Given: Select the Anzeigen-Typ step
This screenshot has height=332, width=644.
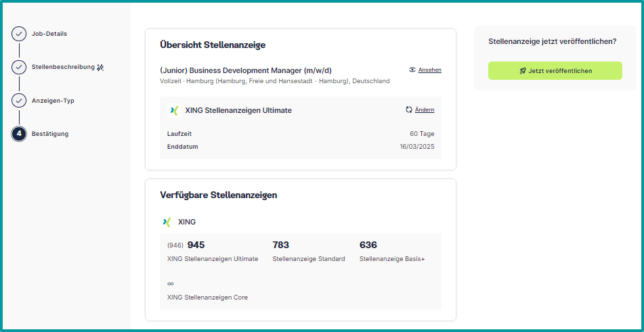Looking at the screenshot, I should coord(53,101).
